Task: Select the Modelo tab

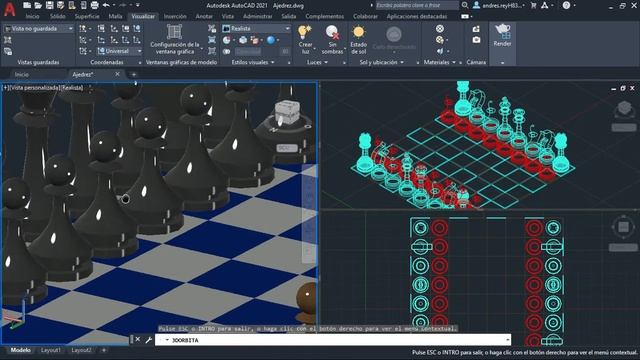Action: [20, 350]
